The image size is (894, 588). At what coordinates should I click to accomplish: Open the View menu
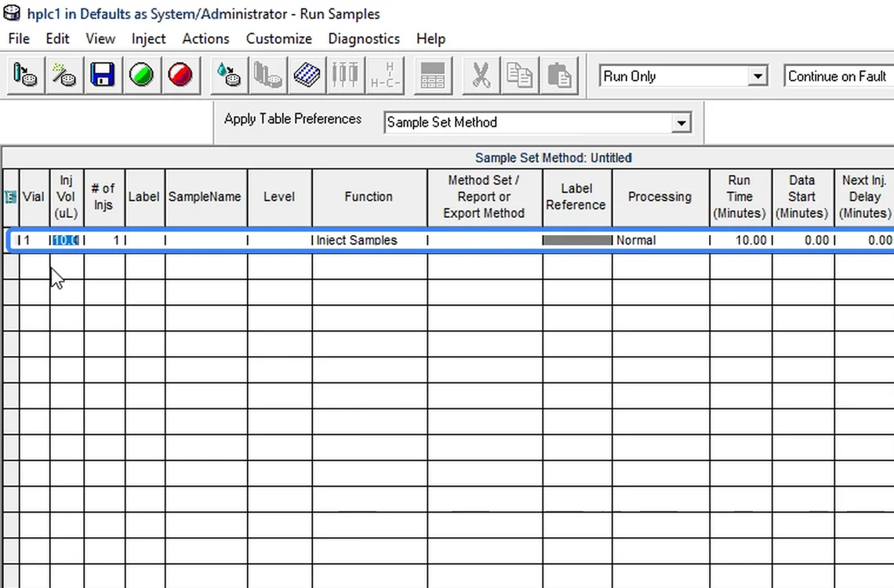[100, 38]
